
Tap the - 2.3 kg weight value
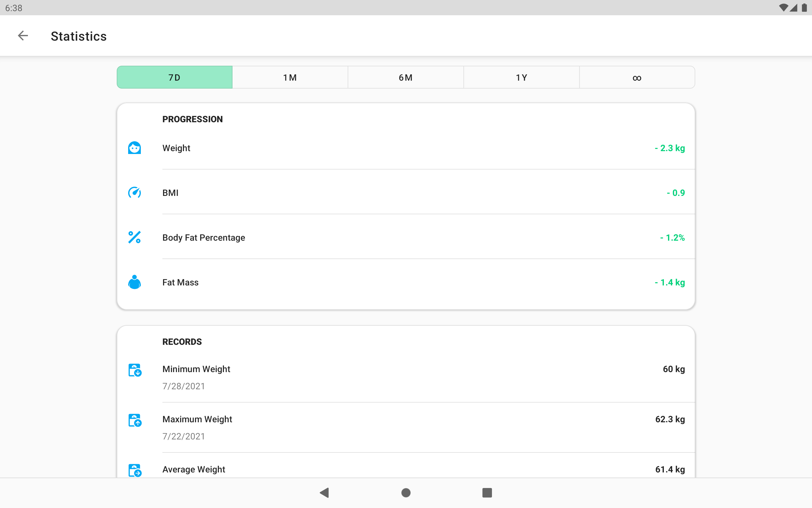click(670, 148)
